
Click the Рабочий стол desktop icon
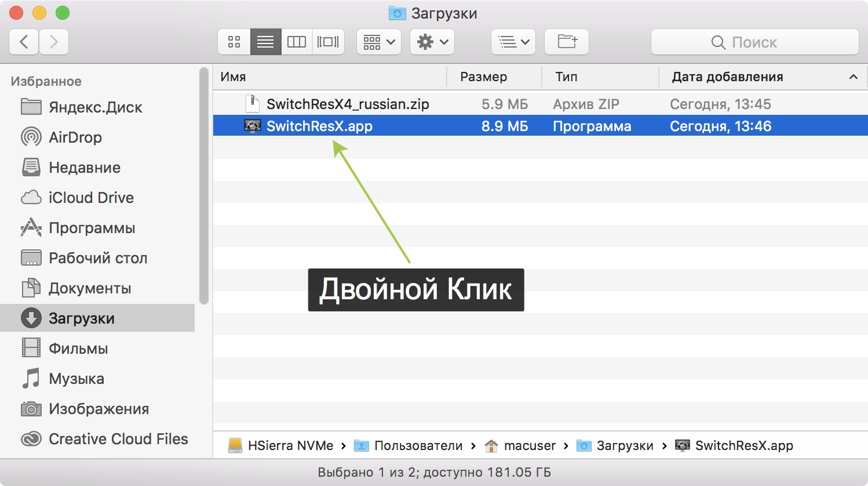pos(31,257)
